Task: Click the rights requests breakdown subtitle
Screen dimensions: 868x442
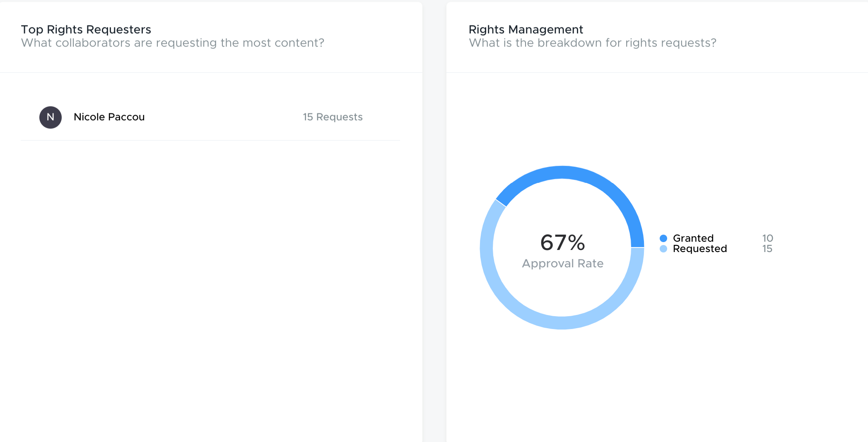Action: 592,43
